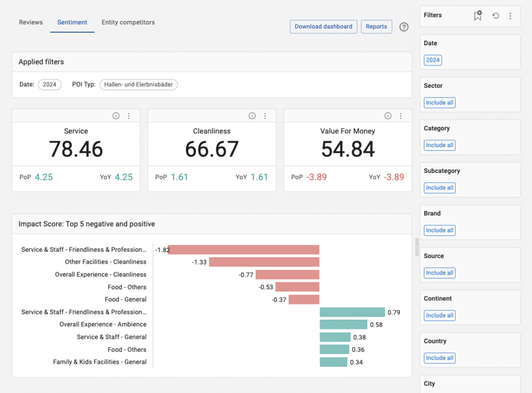Open the Category Include all selector

[439, 145]
